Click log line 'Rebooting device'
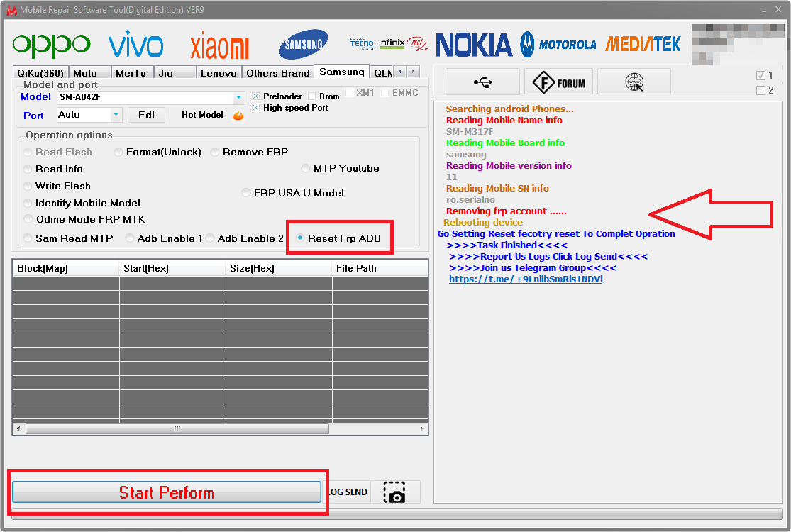Image resolution: width=791 pixels, height=532 pixels. click(483, 223)
